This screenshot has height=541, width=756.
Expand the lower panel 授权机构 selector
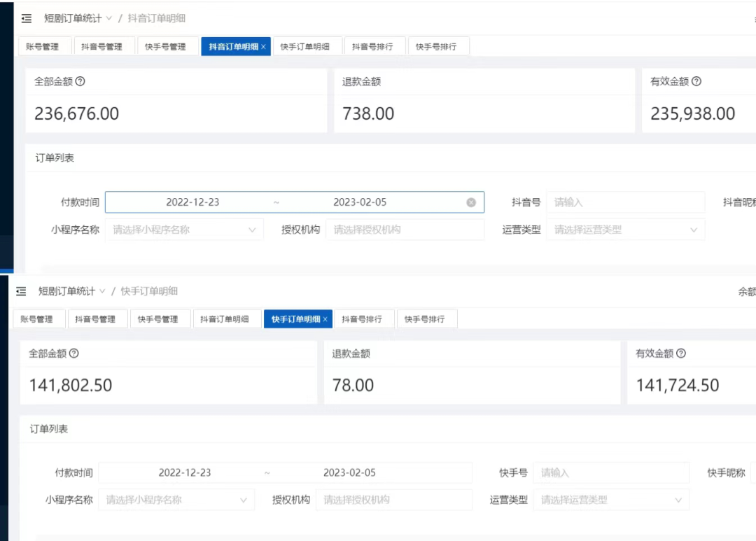pos(394,500)
